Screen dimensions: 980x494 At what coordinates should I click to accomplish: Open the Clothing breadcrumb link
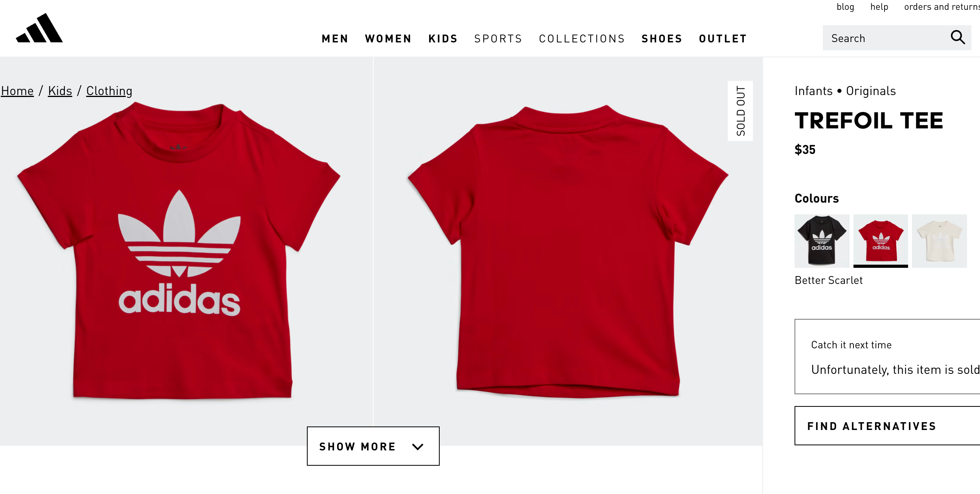(x=109, y=91)
